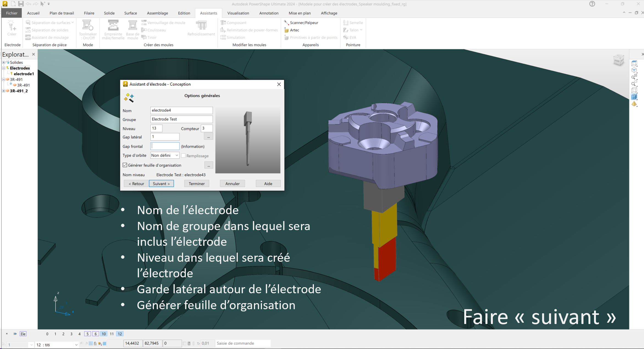This screenshot has width=644, height=349.
Task: Click the Tiroir tool
Action: (x=149, y=37)
